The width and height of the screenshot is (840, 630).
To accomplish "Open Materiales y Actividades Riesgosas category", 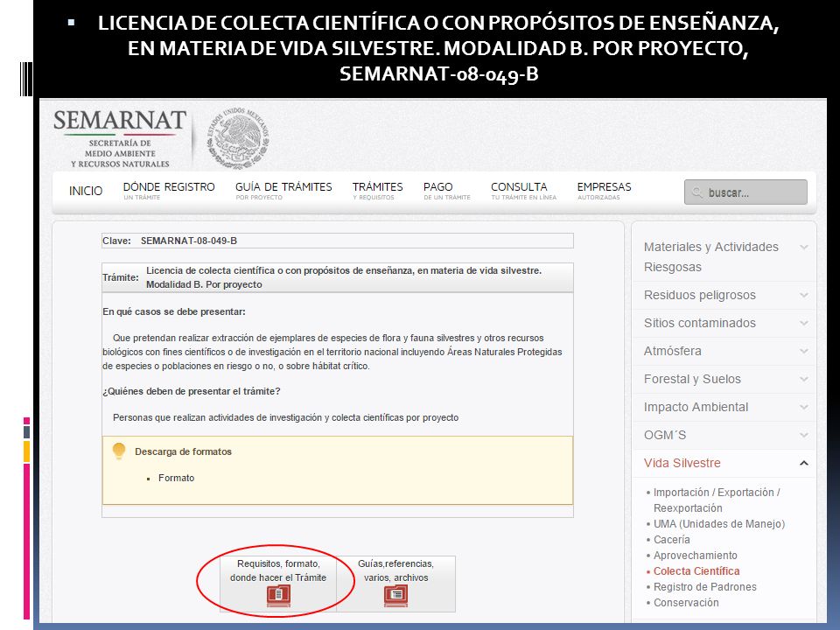I will tap(710, 256).
